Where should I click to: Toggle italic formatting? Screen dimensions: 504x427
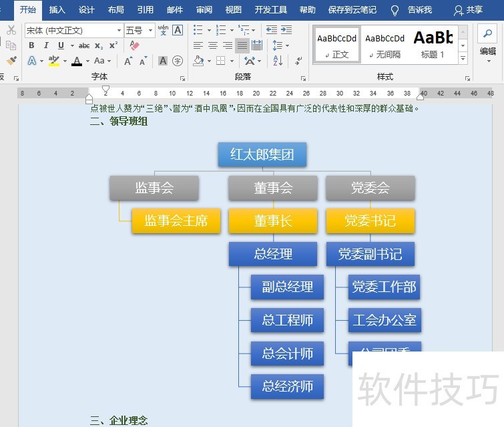46,45
